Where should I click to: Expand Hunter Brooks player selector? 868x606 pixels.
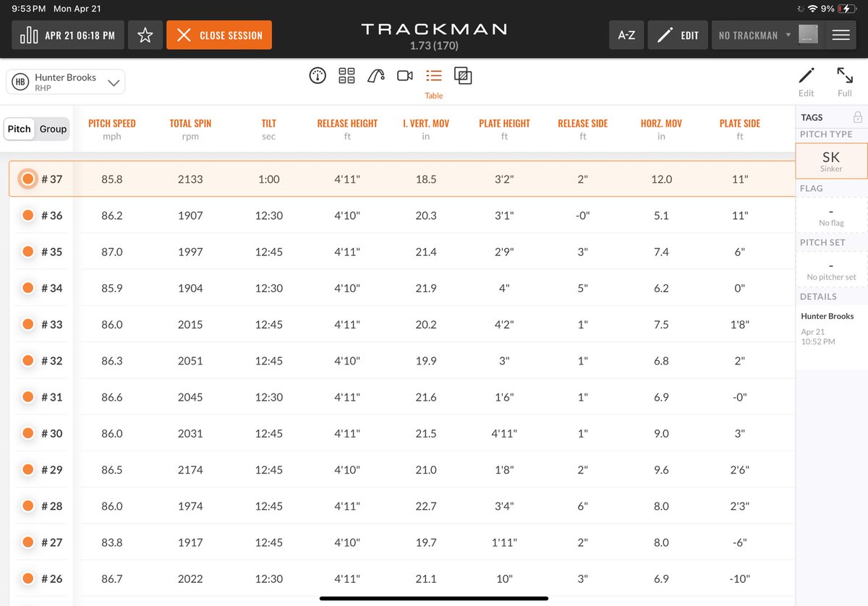(x=66, y=82)
